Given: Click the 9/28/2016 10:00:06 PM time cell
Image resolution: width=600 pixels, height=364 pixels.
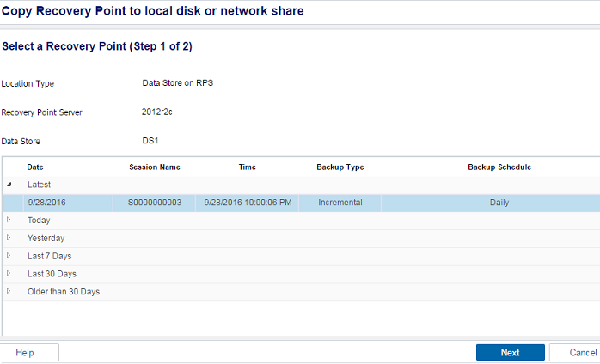Looking at the screenshot, I should [248, 203].
